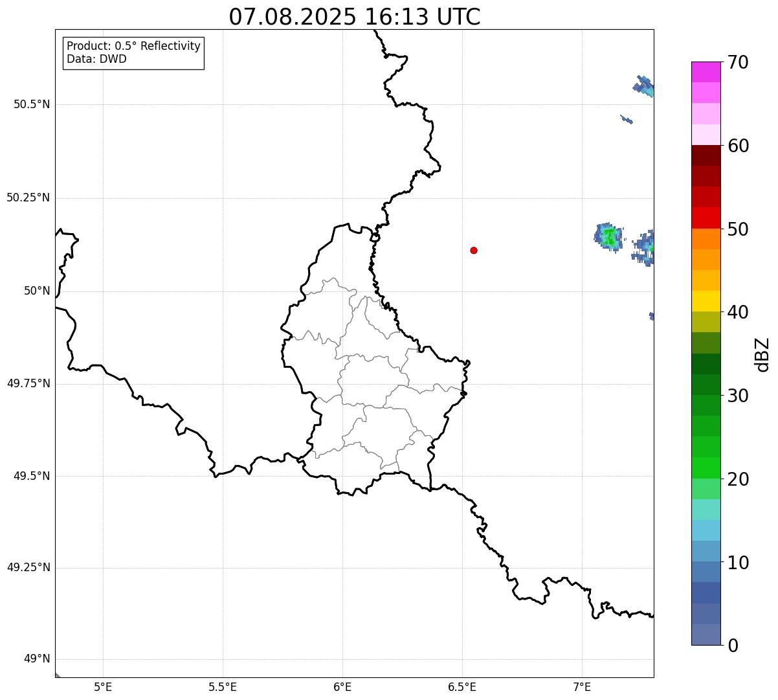Click the magenta top segment of colorbar
This screenshot has width=778, height=700.
tap(706, 72)
